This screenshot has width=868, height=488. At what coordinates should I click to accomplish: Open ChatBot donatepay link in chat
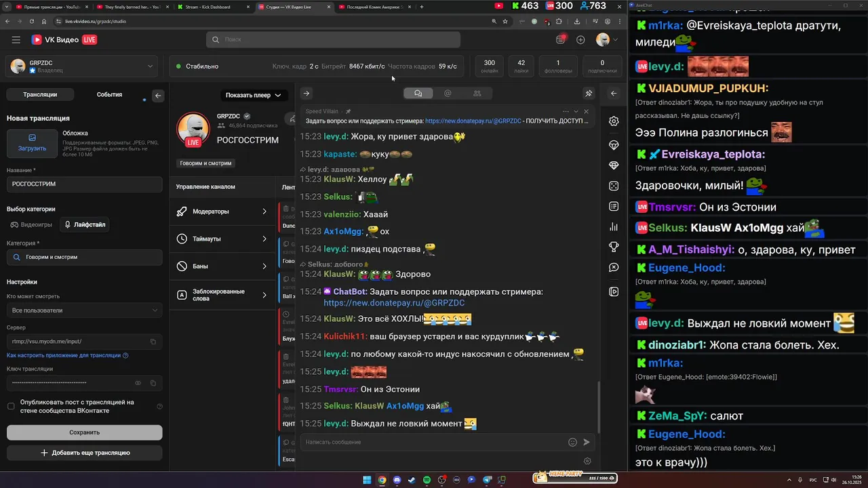coord(394,303)
